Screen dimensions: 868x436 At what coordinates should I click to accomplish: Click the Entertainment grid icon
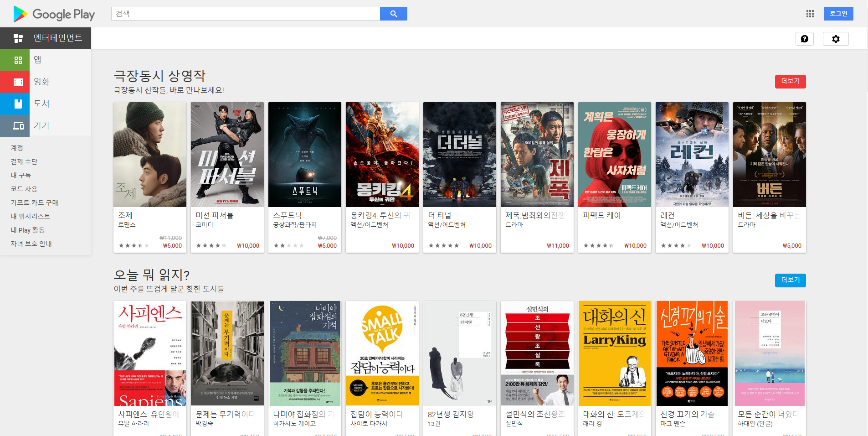coord(18,38)
